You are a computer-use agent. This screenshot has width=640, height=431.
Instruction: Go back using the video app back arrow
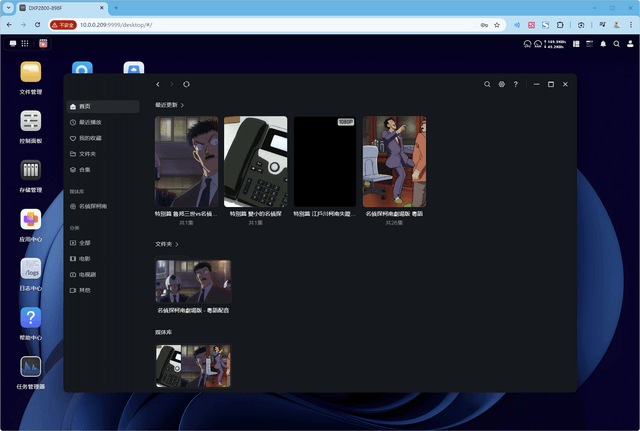pyautogui.click(x=158, y=84)
